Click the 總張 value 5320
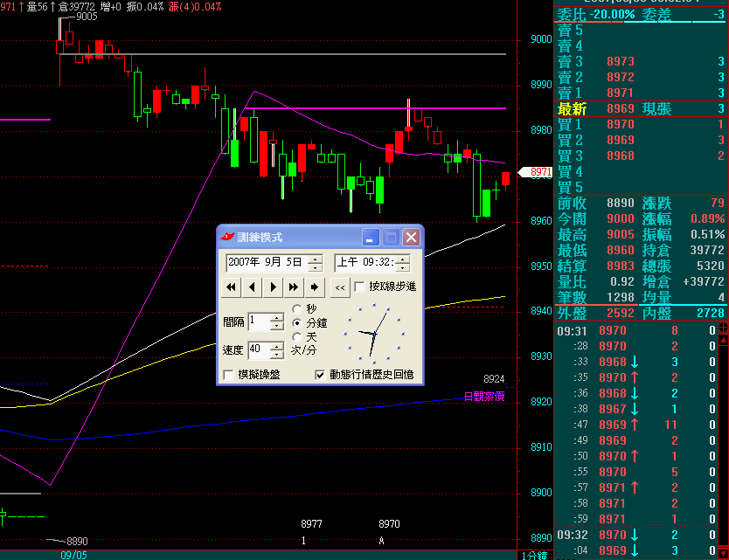 coord(711,266)
